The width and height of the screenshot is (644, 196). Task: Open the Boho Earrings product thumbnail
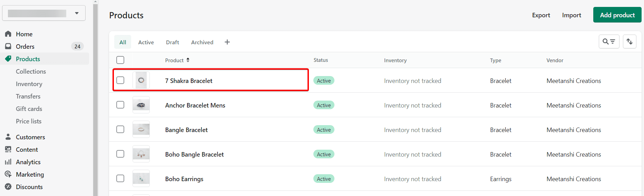141,179
